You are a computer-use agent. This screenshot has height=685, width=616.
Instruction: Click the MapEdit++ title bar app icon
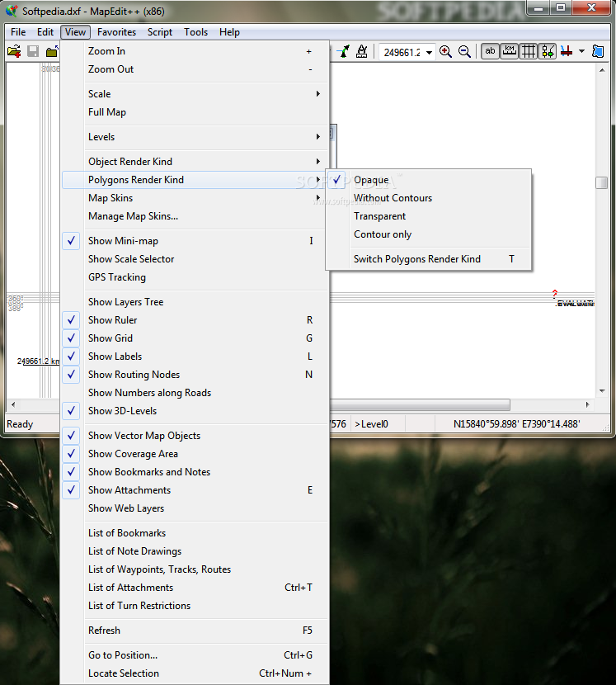point(12,11)
